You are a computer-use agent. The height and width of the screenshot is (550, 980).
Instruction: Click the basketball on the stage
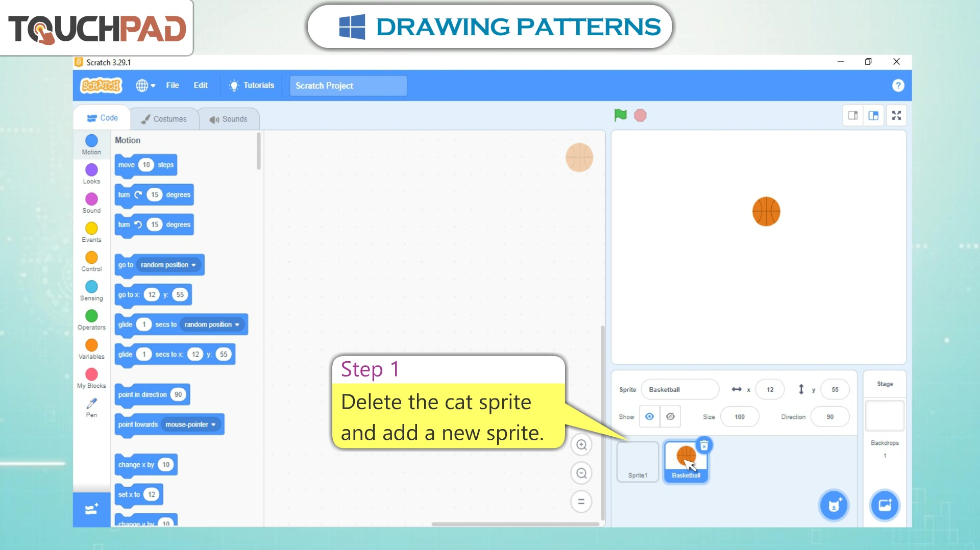tap(766, 211)
